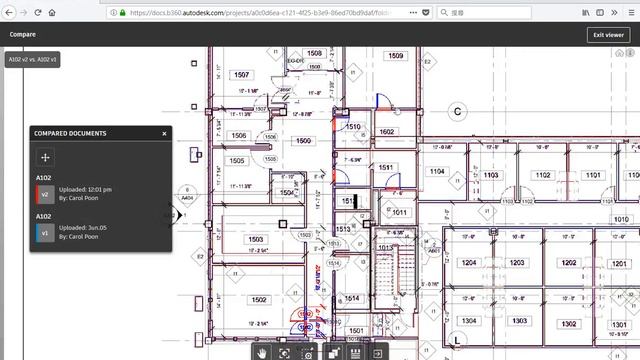Viewport: 640px width, 360px height.
Task: Click the site information icon in address bar
Action: point(113,13)
